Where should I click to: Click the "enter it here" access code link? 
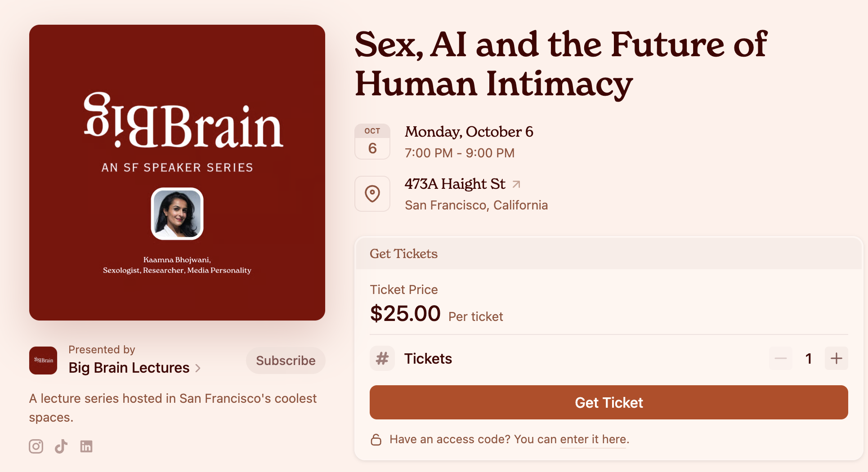pyautogui.click(x=594, y=440)
